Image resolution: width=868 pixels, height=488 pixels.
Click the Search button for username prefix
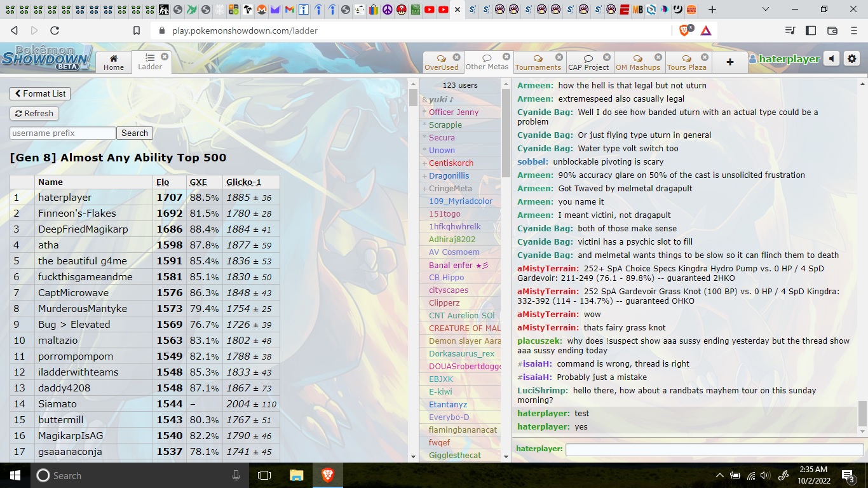pos(135,133)
